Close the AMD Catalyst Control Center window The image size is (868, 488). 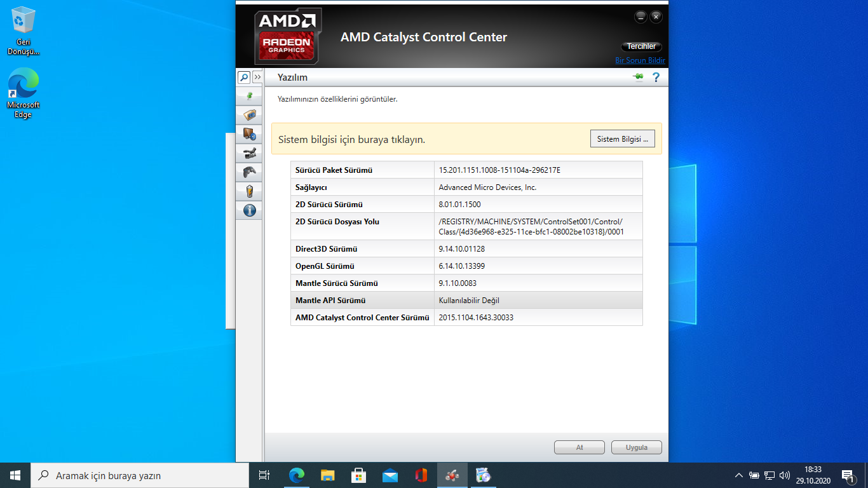[x=656, y=17]
